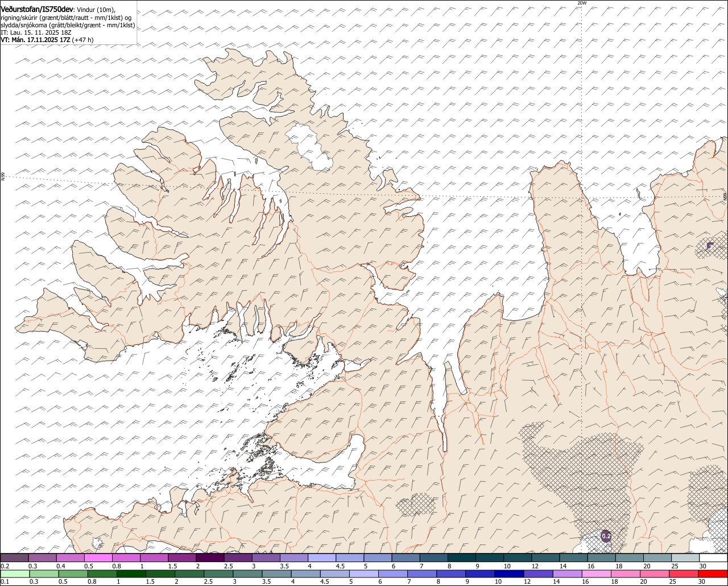Select the grey-green 3 swatch in lower legend row
The image size is (728, 586).
[x=247, y=573]
